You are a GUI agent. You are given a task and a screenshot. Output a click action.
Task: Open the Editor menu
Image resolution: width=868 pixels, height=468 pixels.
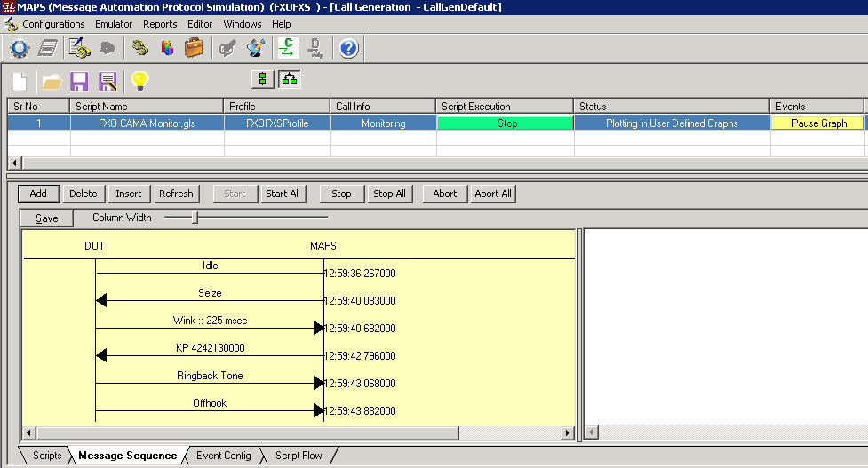[200, 24]
